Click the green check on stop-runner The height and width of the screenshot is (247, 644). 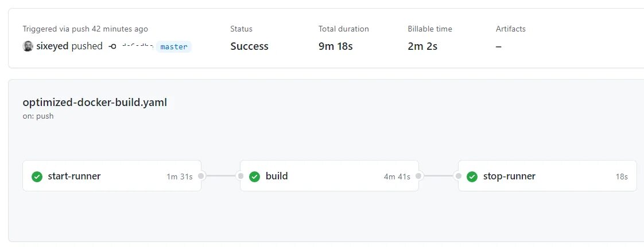(472, 177)
